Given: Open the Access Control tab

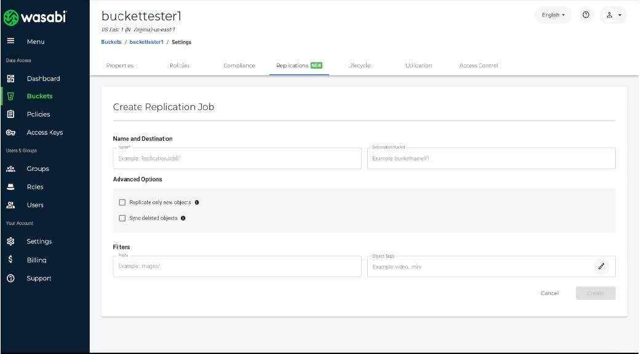Looking at the screenshot, I should 479,66.
